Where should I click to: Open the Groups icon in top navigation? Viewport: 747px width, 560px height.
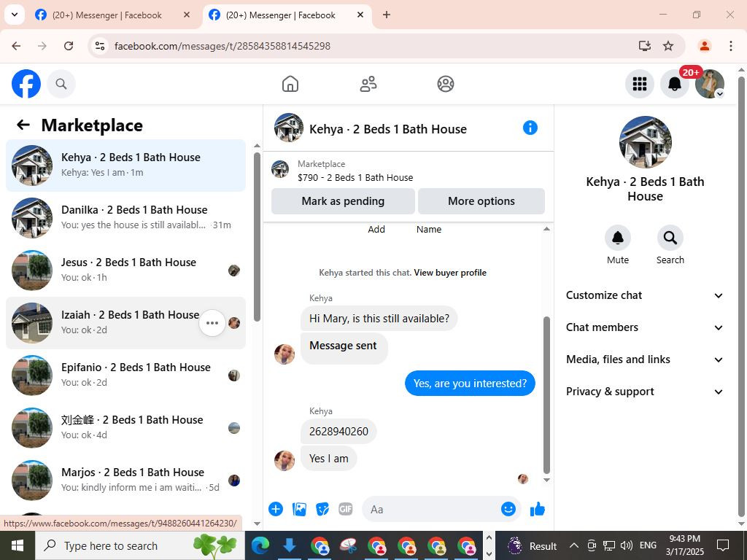[446, 85]
